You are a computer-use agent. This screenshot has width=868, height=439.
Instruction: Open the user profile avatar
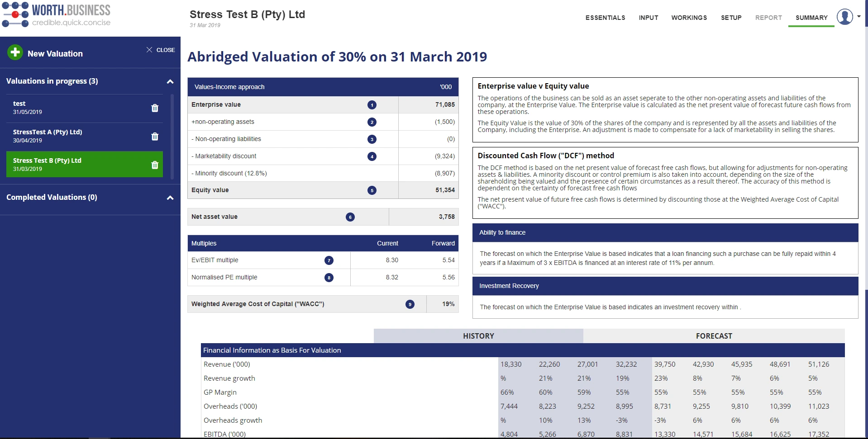[x=844, y=17]
